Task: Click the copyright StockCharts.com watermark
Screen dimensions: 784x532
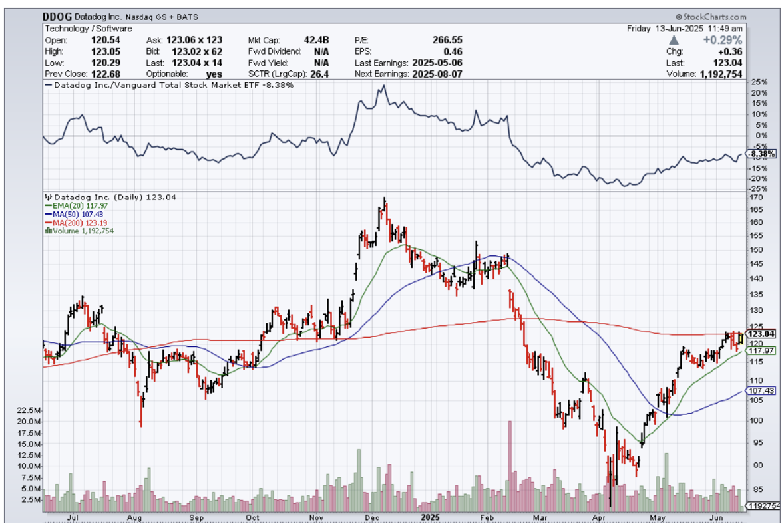Action: pos(710,17)
